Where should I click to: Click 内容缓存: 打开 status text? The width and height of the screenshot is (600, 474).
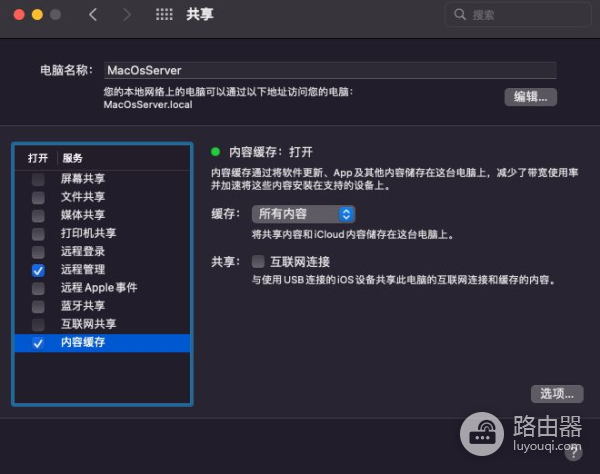271,152
